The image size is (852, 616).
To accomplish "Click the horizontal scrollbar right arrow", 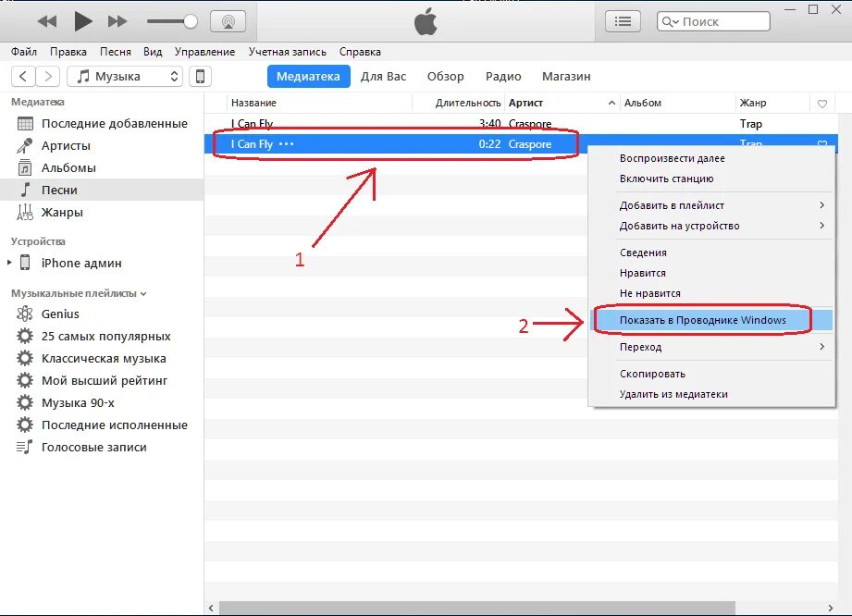I will pyautogui.click(x=831, y=608).
